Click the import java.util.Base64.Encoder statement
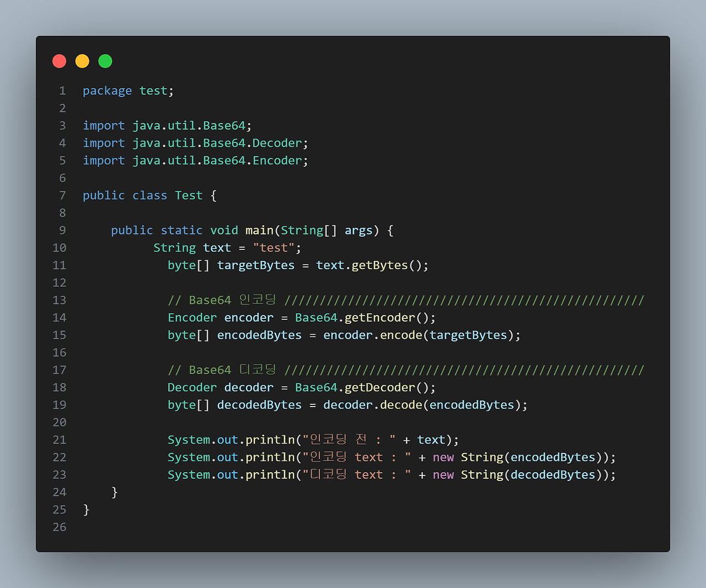 pos(195,160)
